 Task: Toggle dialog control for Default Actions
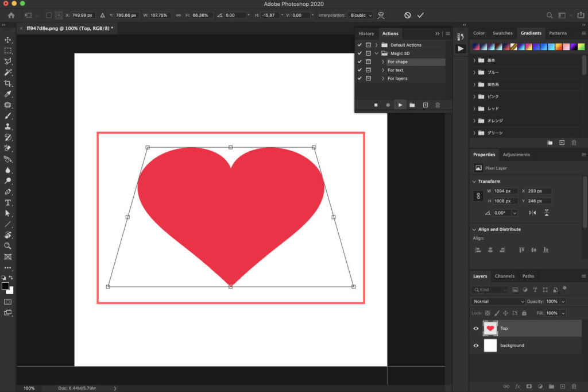(368, 45)
